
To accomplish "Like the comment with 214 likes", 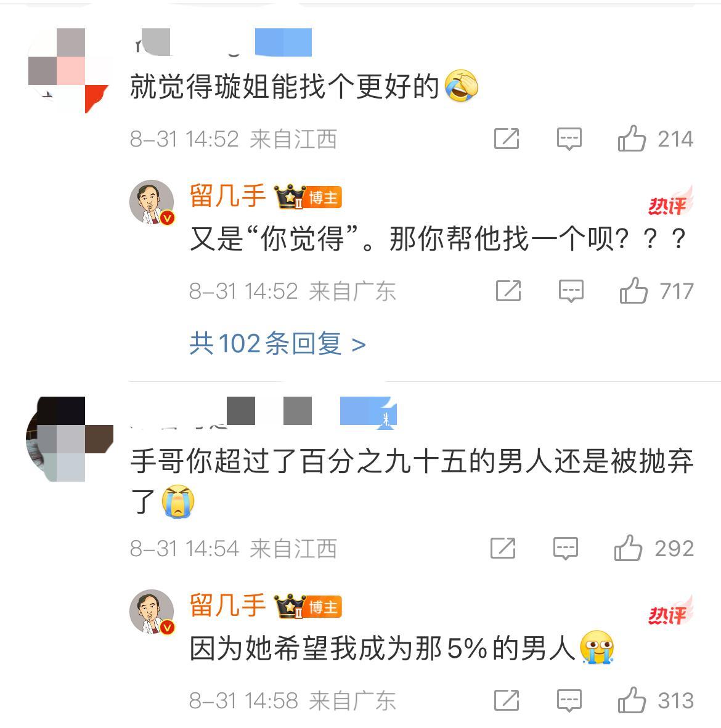I will tap(632, 139).
